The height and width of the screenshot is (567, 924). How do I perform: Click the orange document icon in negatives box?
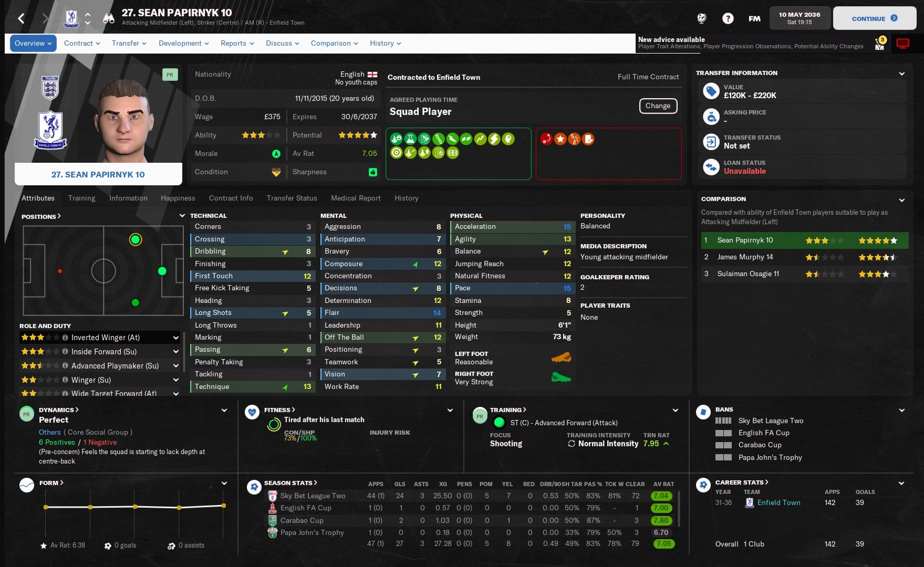pyautogui.click(x=588, y=139)
